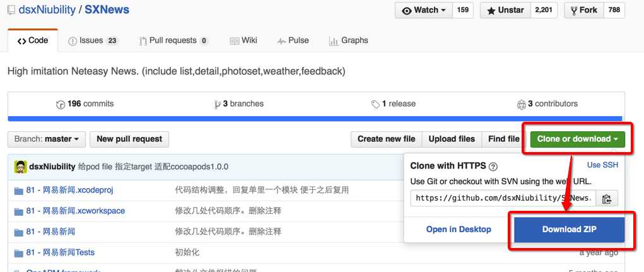Open the 81 - 网易新闻.xcodeproj folder

70,190
